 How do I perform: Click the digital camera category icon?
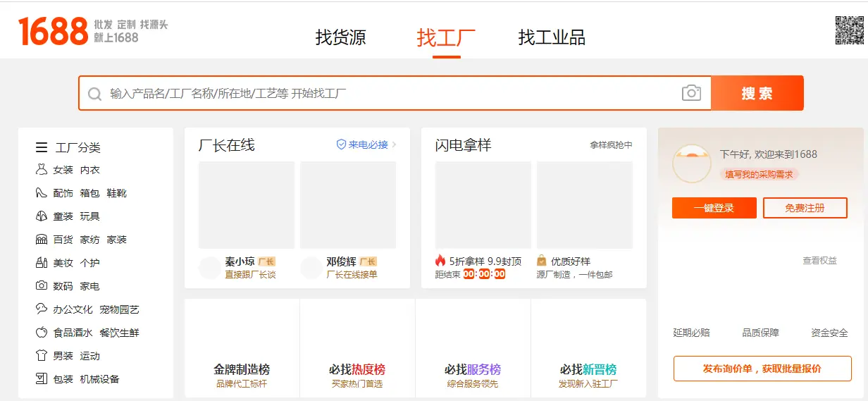pyautogui.click(x=42, y=286)
